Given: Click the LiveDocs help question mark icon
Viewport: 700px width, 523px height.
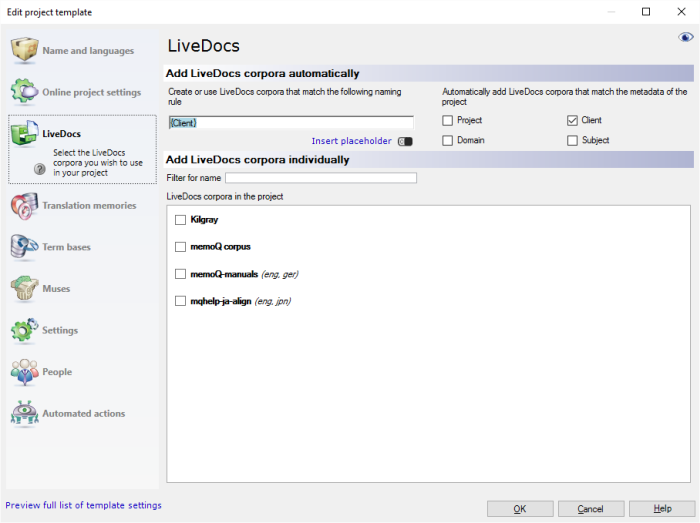Looking at the screenshot, I should point(40,170).
